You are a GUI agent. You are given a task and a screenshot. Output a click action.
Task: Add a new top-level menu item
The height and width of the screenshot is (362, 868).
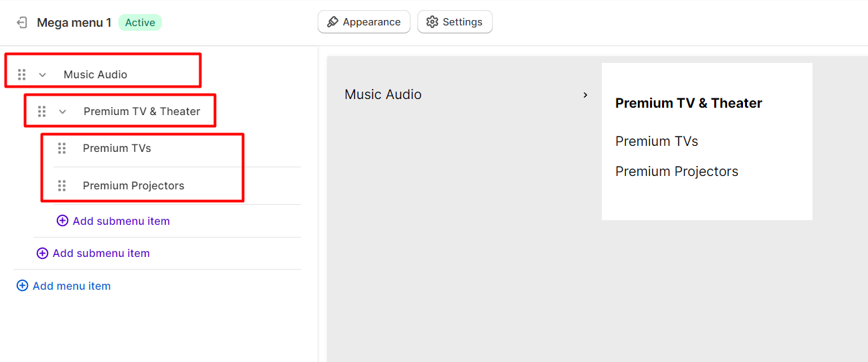[64, 286]
